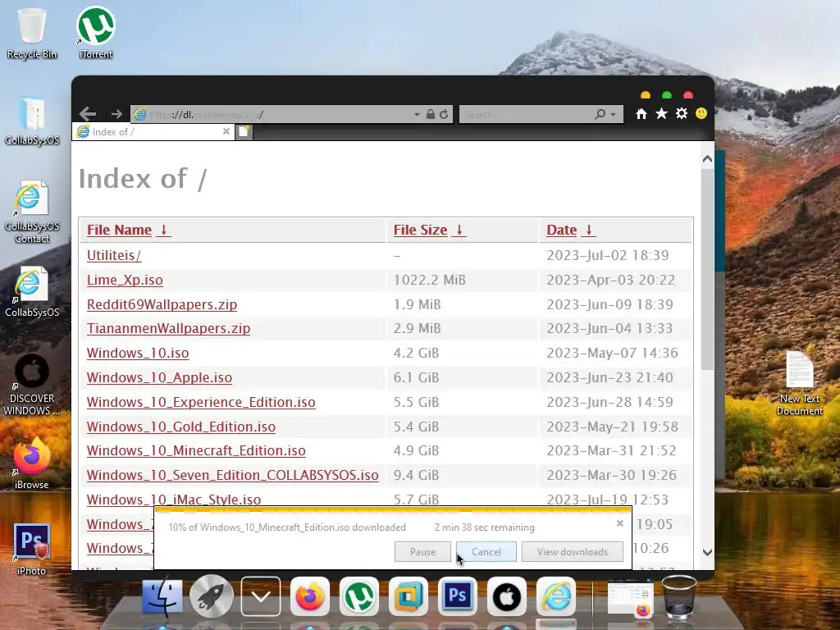Screen dimensions: 840x630
Task: Download Windows_10_Gold_Edition.iso
Action: (x=181, y=427)
